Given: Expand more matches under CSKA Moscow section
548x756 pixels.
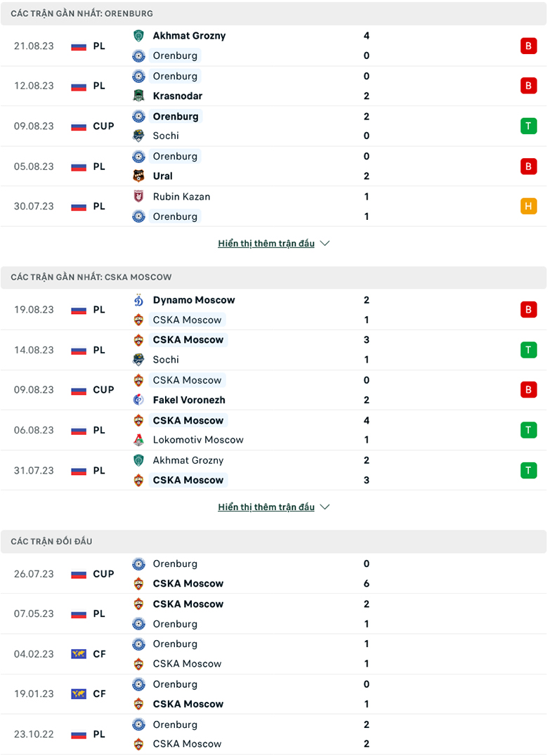Looking at the screenshot, I should (266, 507).
